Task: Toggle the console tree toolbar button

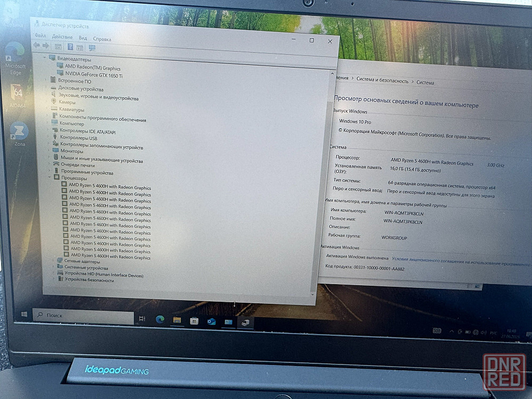Action: 58,46
